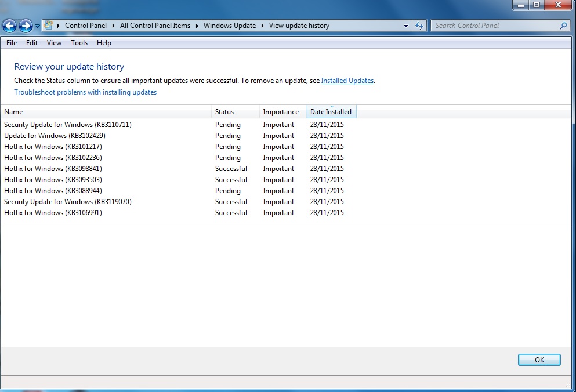
Task: Click Pending status of KB3088944 row
Action: pyautogui.click(x=228, y=191)
